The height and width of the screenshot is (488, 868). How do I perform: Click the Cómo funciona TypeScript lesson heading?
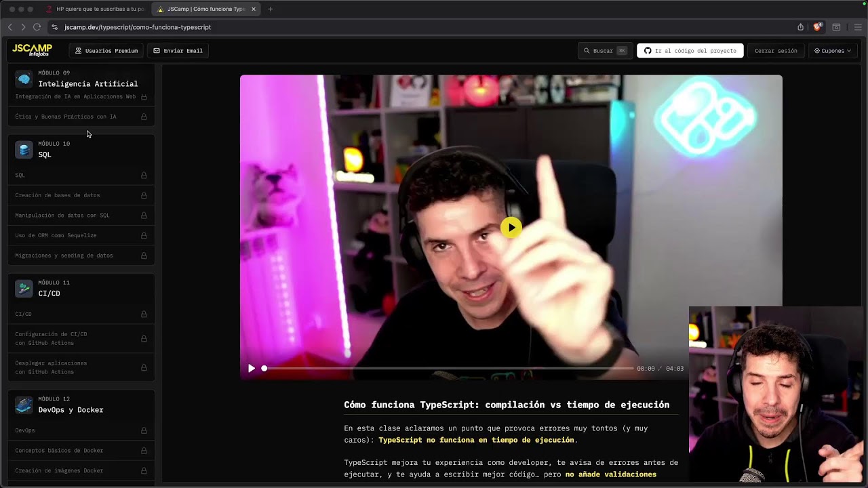[507, 405]
